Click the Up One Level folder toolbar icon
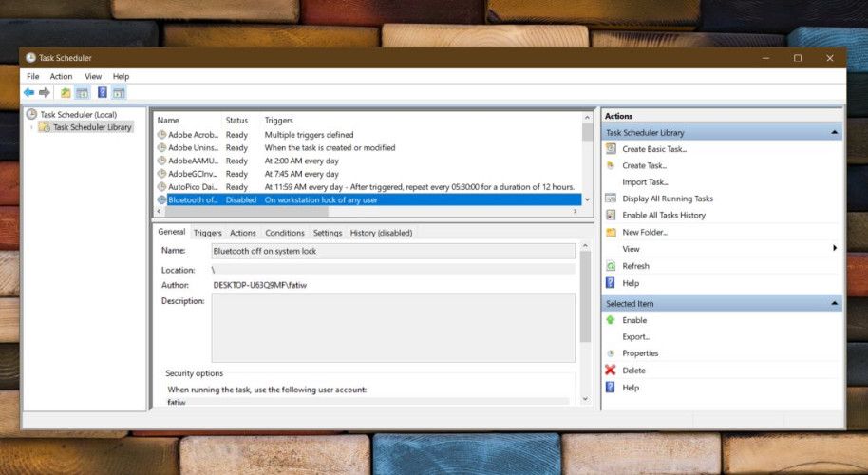This screenshot has width=868, height=475. 66,93
